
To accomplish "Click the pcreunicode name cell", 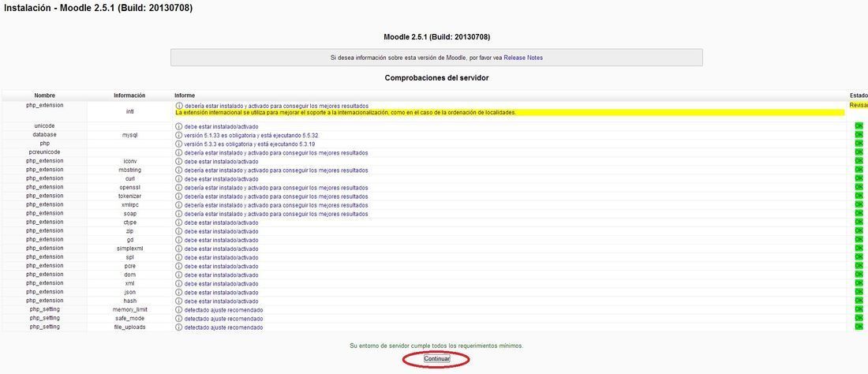I will coord(44,152).
